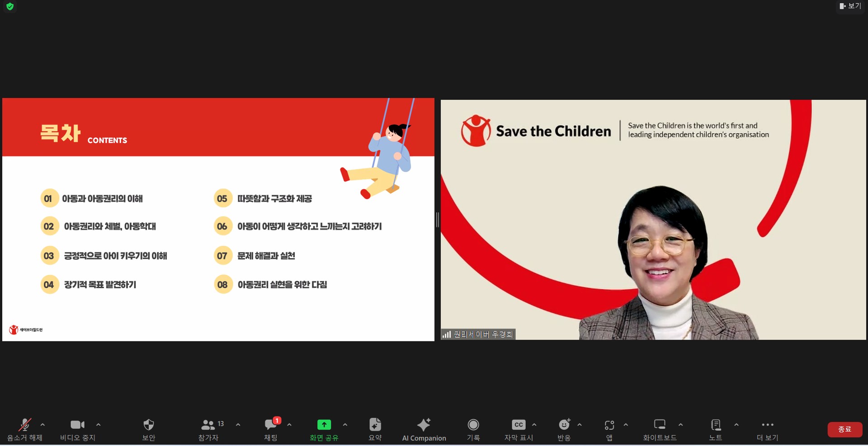Stop video with 비디오 중지
Image resolution: width=868 pixels, height=446 pixels.
click(x=77, y=430)
